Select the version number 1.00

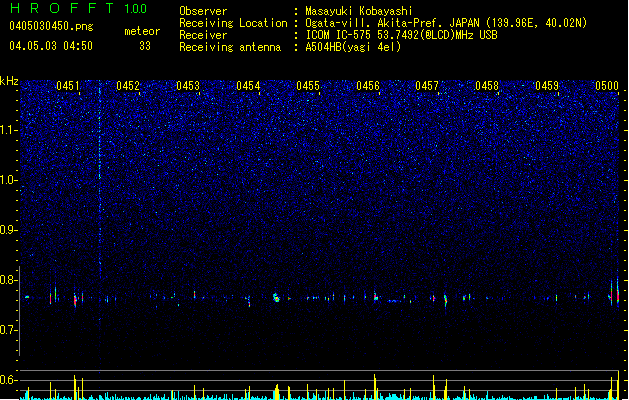[135, 8]
